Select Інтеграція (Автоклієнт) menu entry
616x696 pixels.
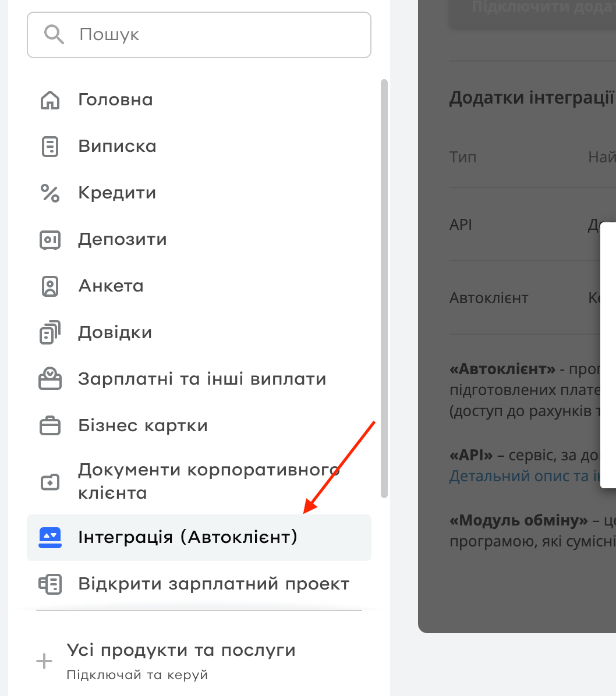199,538
